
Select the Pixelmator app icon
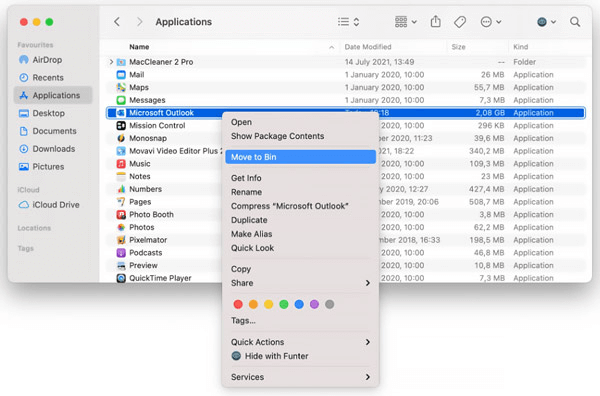pos(121,240)
